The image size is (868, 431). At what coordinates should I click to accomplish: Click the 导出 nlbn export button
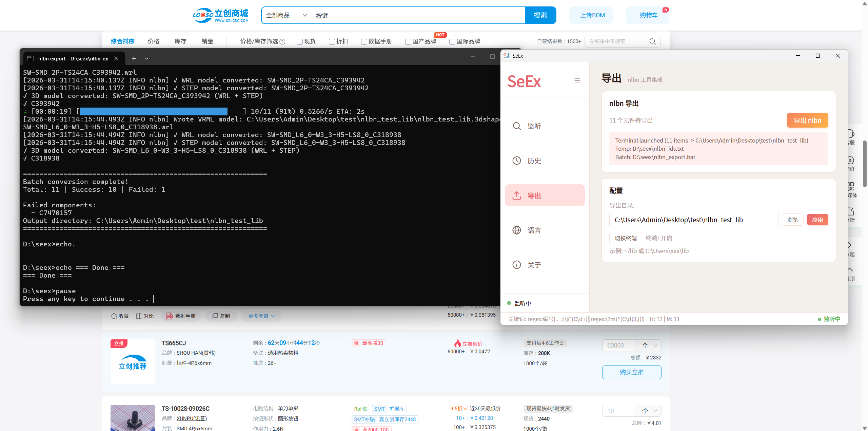pos(807,120)
